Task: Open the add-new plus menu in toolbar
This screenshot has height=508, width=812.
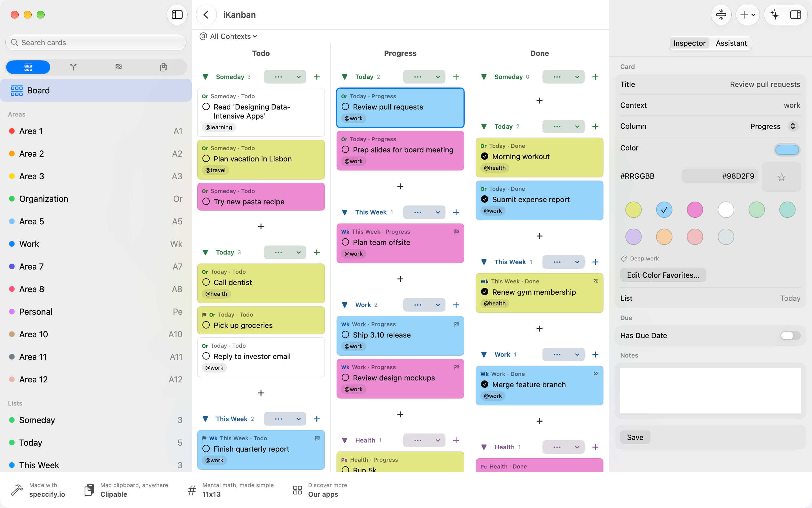Action: 748,15
